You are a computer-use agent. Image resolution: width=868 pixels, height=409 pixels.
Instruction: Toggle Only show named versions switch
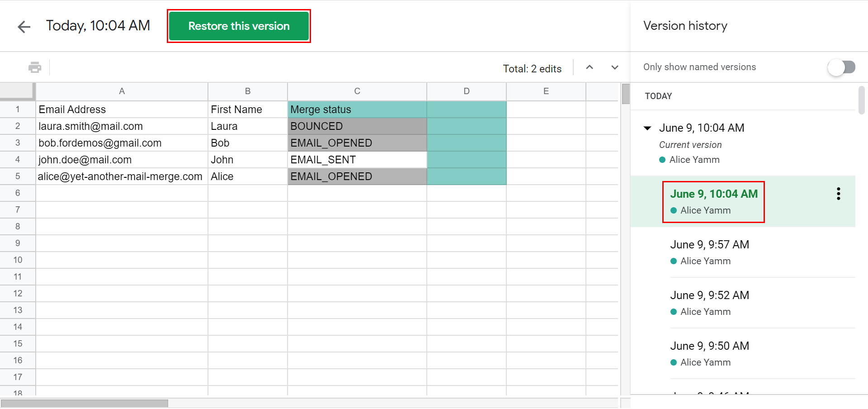[841, 67]
